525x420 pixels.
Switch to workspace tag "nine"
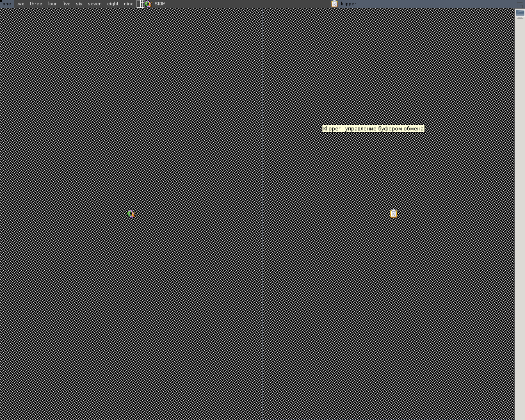[129, 4]
